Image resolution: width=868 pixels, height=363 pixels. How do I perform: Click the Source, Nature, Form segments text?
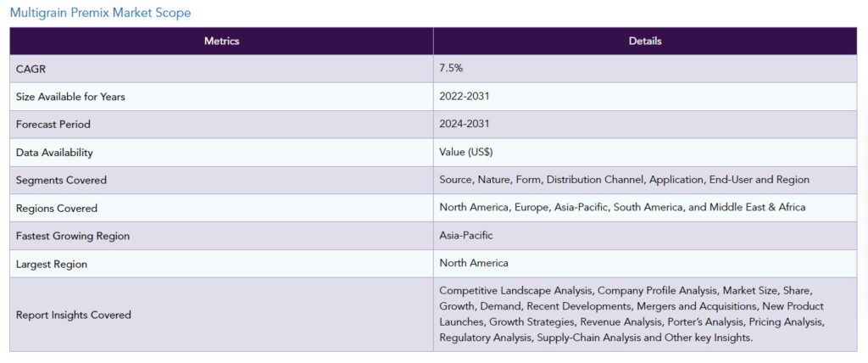coord(625,180)
